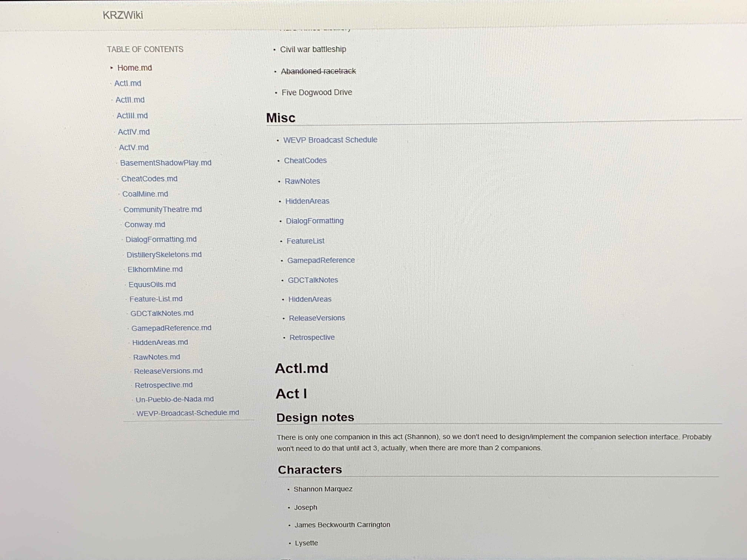This screenshot has width=747, height=560.
Task: Follow the WEVP Broadcast Schedule link
Action: [x=330, y=140]
